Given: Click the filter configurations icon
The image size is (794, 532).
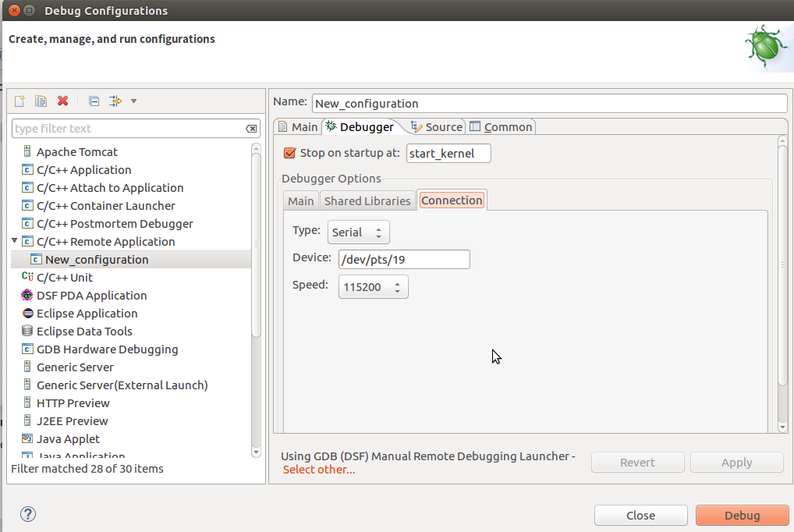Looking at the screenshot, I should (x=115, y=101).
